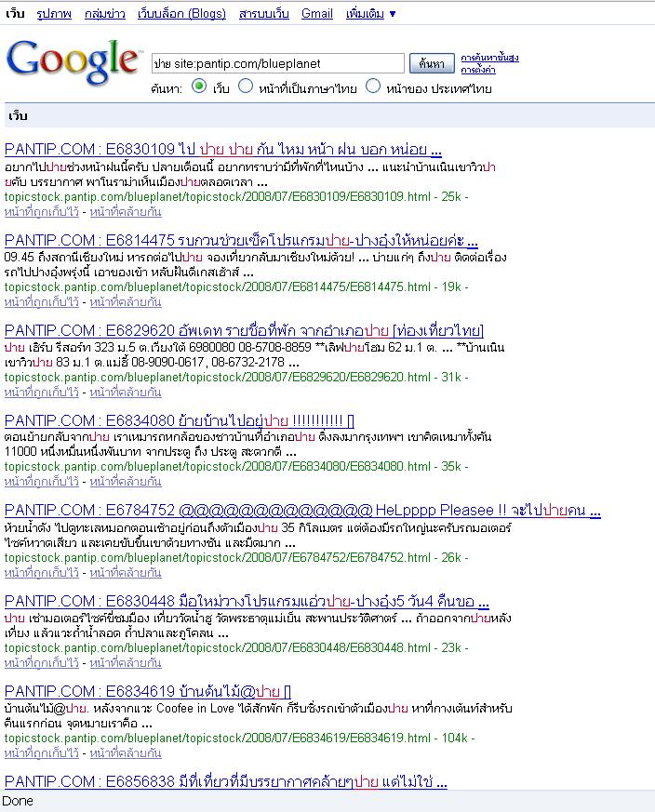Open result titled PANTIP.COM : E6834619
This screenshot has height=812, width=655.
point(148,691)
